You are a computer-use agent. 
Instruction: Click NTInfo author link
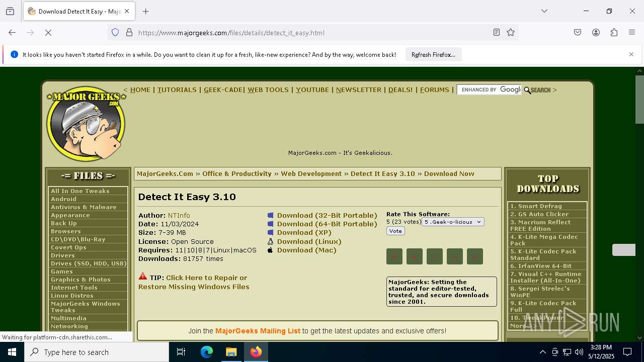coord(179,216)
